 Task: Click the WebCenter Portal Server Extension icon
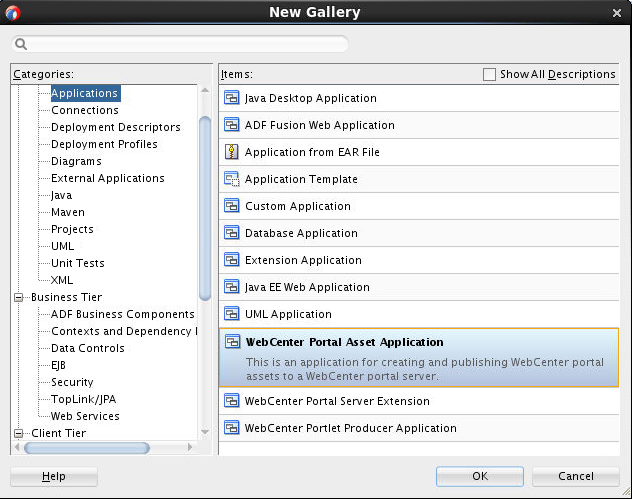pos(232,401)
